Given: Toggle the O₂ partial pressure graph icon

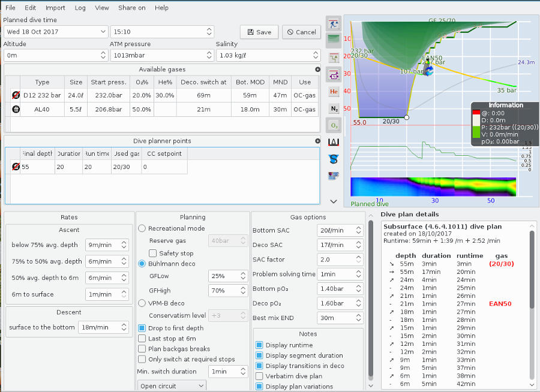Looking at the screenshot, I should pyautogui.click(x=334, y=125).
